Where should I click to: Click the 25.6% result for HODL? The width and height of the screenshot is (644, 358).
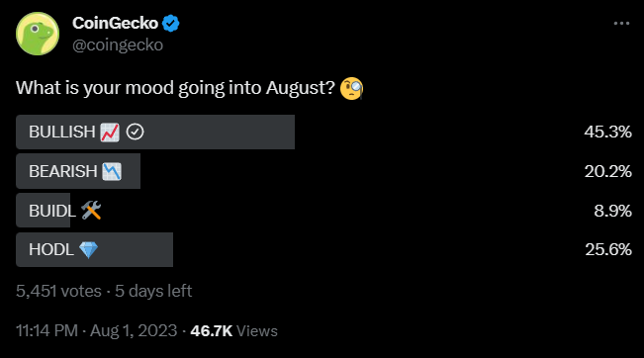coord(608,249)
